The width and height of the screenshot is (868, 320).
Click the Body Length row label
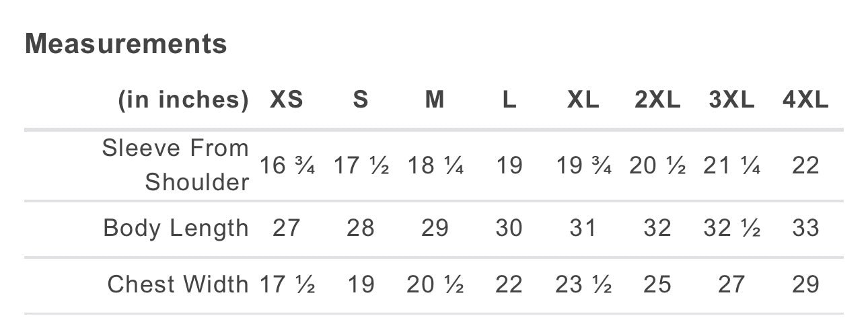(176, 229)
